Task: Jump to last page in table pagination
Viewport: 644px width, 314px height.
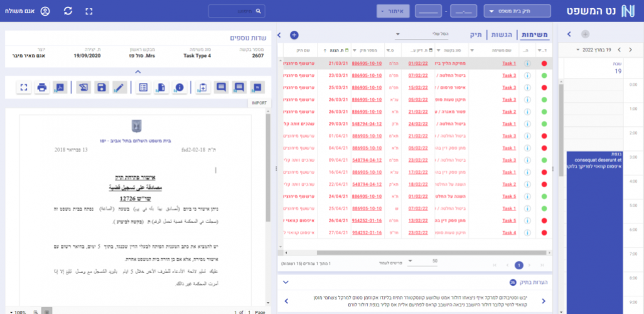Action: pyautogui.click(x=542, y=265)
